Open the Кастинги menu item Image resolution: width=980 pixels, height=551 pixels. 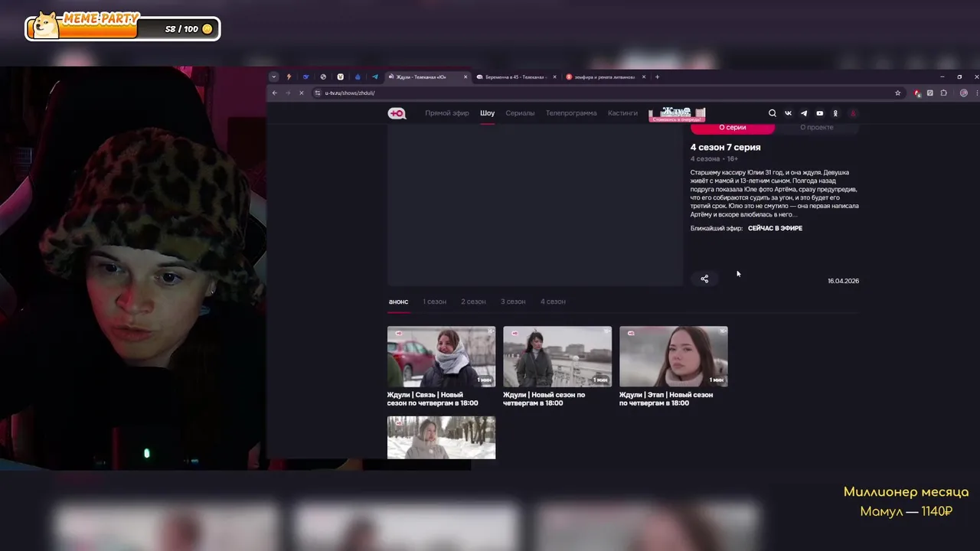pos(622,113)
